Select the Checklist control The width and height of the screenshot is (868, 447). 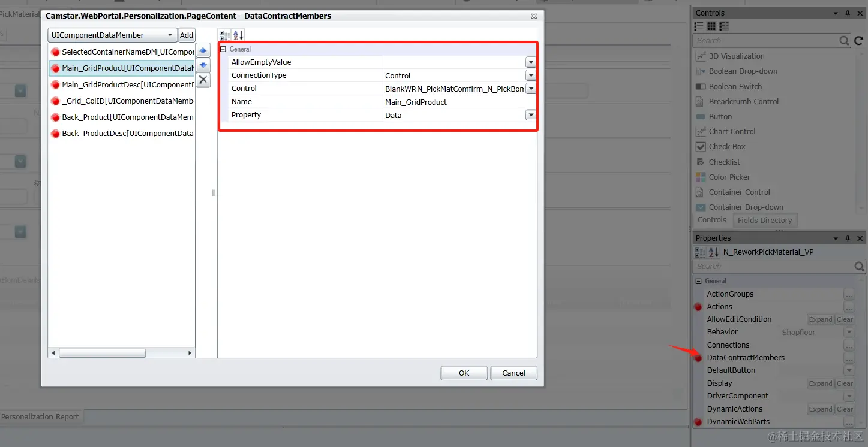pyautogui.click(x=725, y=162)
